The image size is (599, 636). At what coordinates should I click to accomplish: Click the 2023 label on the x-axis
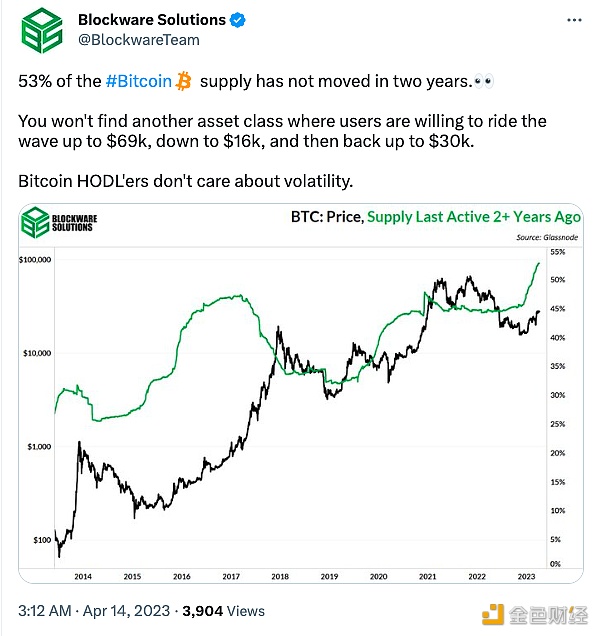coord(526,576)
